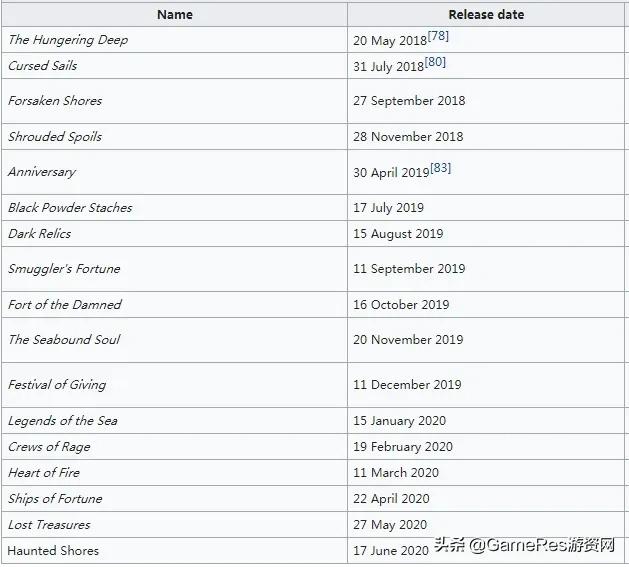Click the Cursed Sails row name
The height and width of the screenshot is (567, 629).
[42, 66]
